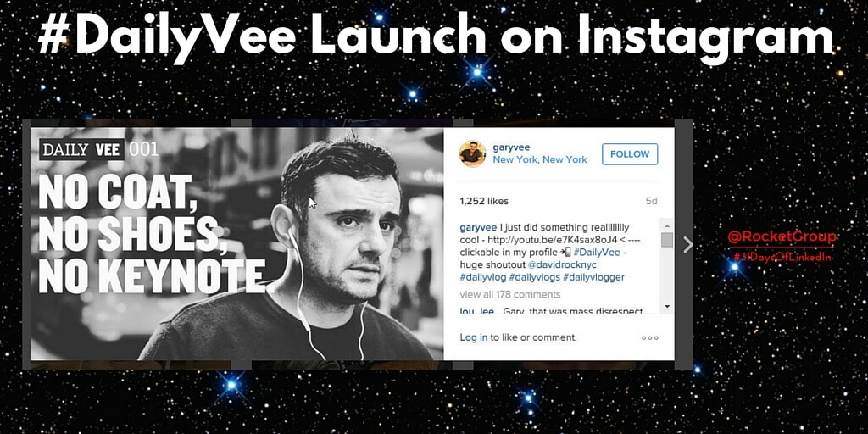Open @davidrocknyc mention link
The height and width of the screenshot is (434, 868).
562,264
